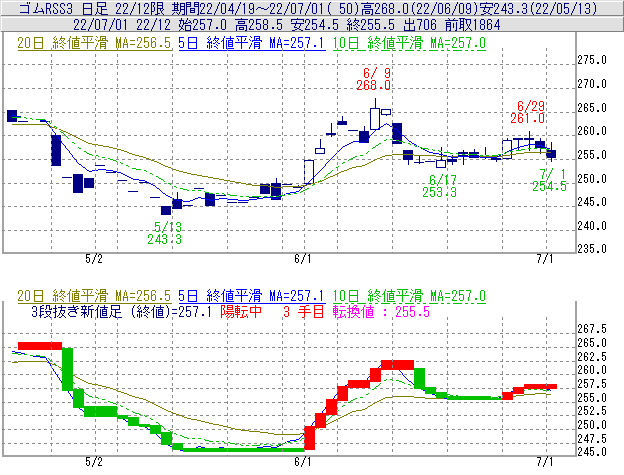The image size is (624, 475).
Task: Click the long green bottom bar near 245.0
Action: pos(243,450)
